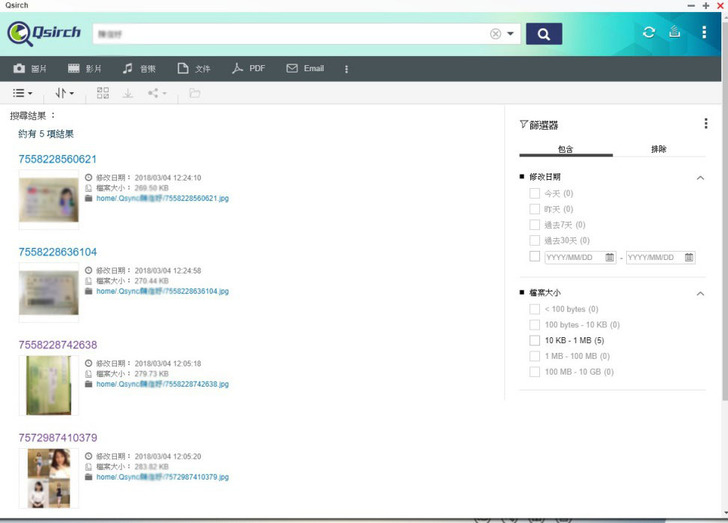
Task: Click the open folder toolbar icon
Action: click(x=195, y=93)
